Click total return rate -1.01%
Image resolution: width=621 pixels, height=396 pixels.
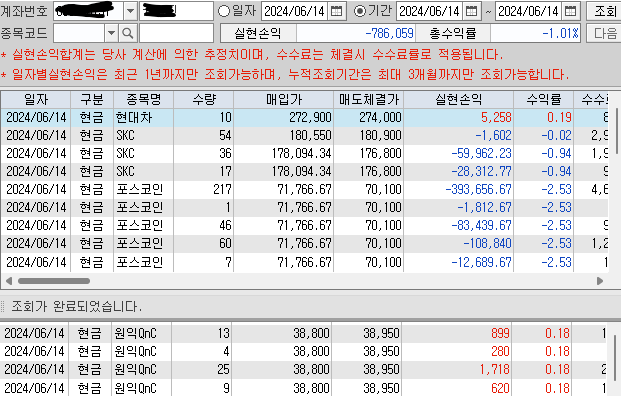560,33
